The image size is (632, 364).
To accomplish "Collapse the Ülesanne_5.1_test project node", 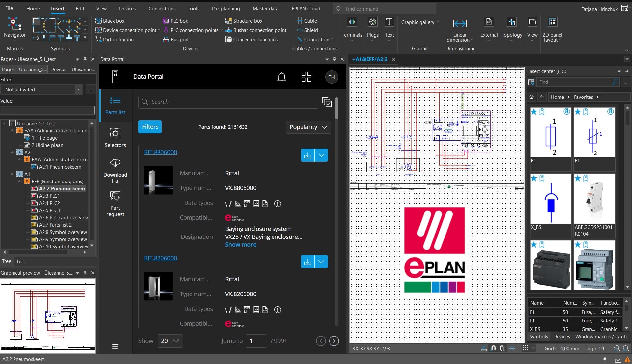I will [4, 123].
